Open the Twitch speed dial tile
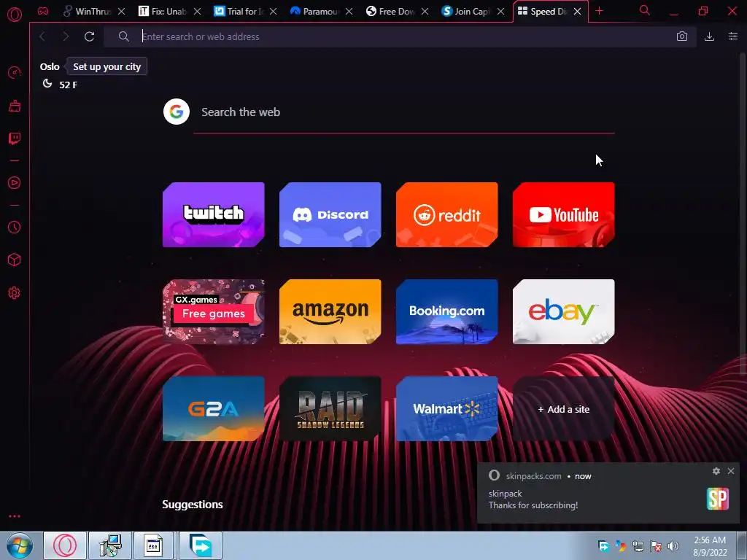Screen dimensions: 747x560 tap(214, 215)
